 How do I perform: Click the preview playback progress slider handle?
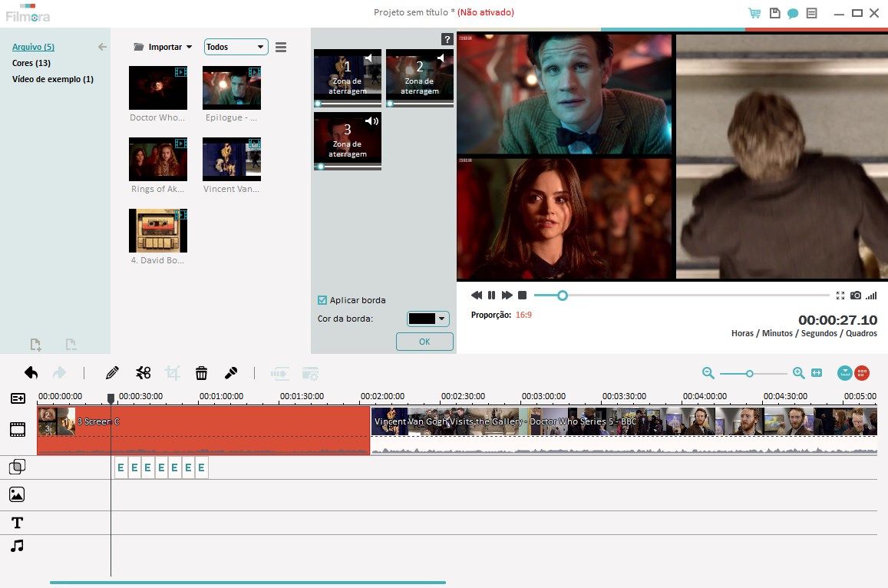pos(563,296)
